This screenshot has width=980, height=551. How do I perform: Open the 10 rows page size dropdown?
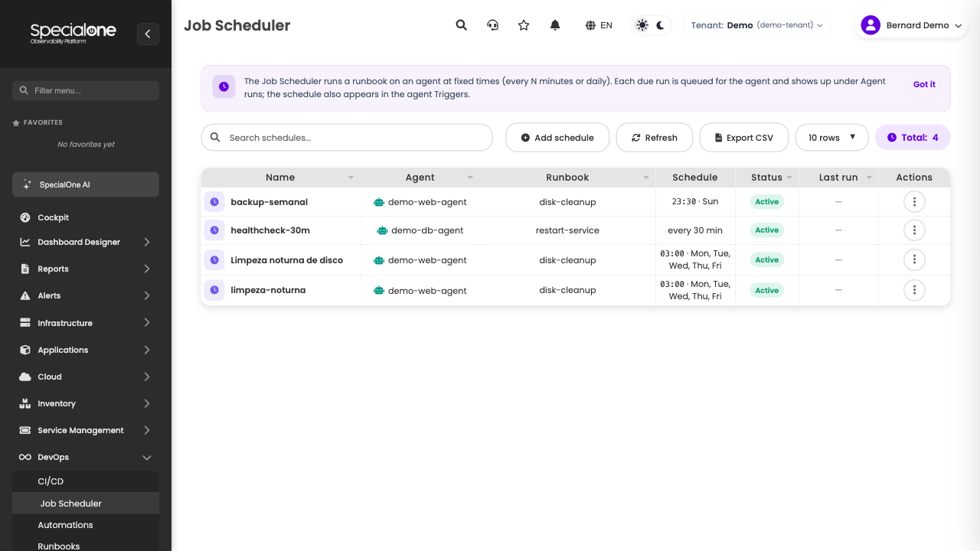coord(831,138)
